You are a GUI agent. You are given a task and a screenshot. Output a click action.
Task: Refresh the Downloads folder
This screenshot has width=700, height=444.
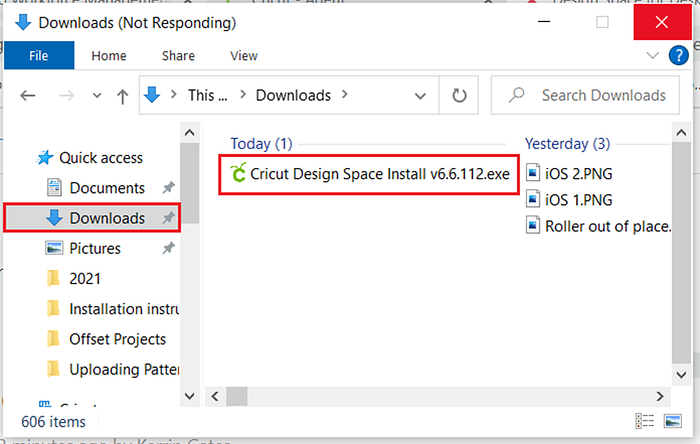click(x=459, y=95)
